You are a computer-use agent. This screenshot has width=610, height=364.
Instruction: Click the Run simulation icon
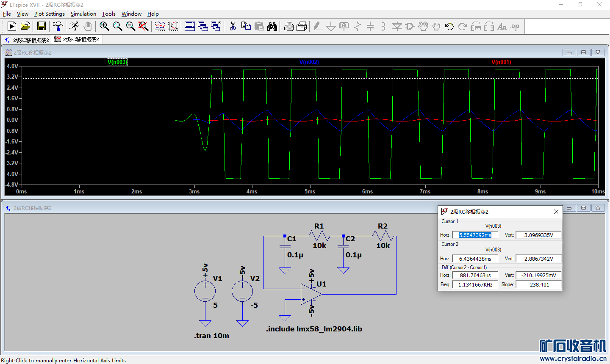click(12, 27)
